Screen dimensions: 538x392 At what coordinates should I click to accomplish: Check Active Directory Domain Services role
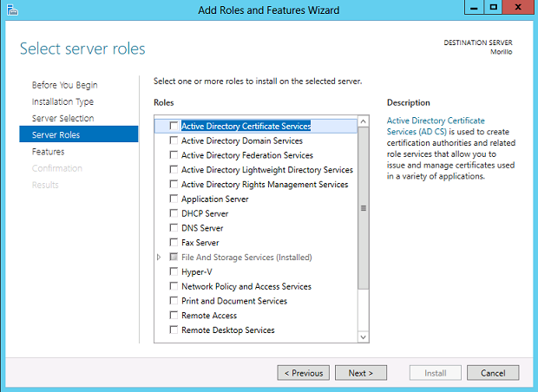coord(174,140)
